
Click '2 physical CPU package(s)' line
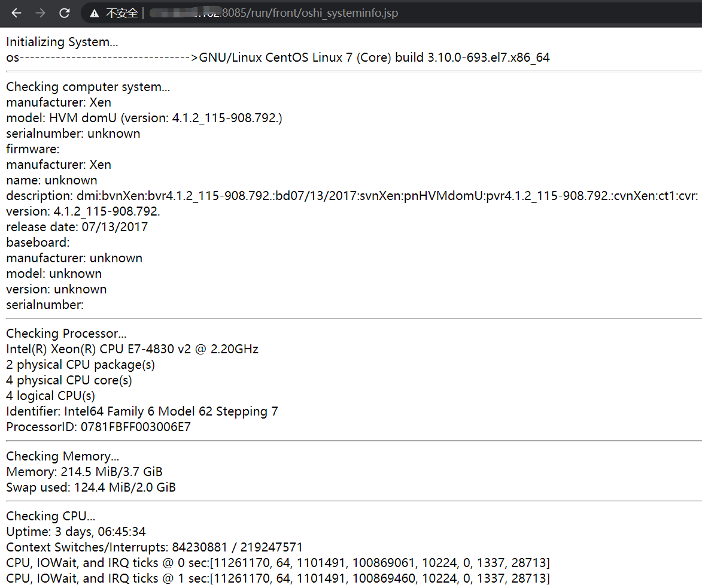81,365
